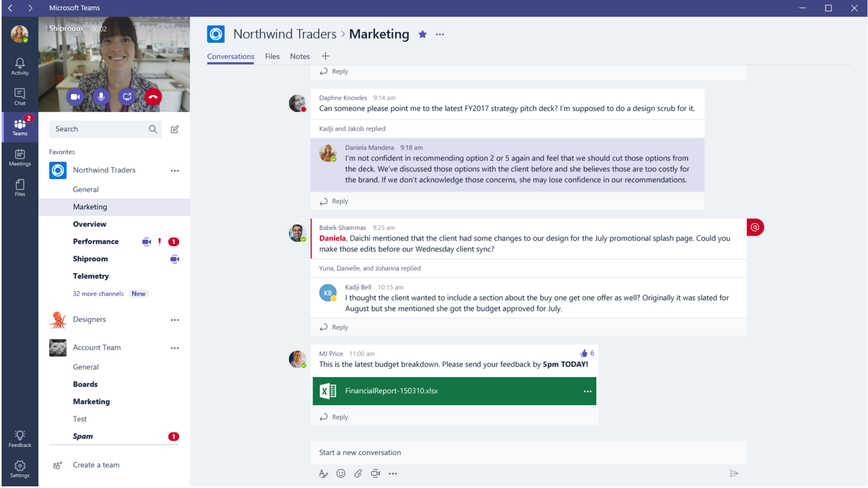This screenshot has height=488, width=868.
Task: Open the Telemetry channel
Action: pos(91,276)
